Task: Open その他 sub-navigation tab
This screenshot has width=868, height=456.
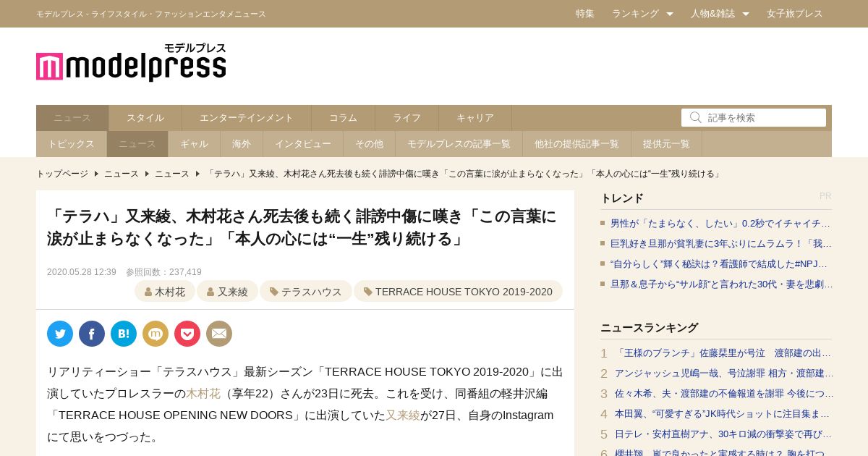Action: (x=369, y=144)
